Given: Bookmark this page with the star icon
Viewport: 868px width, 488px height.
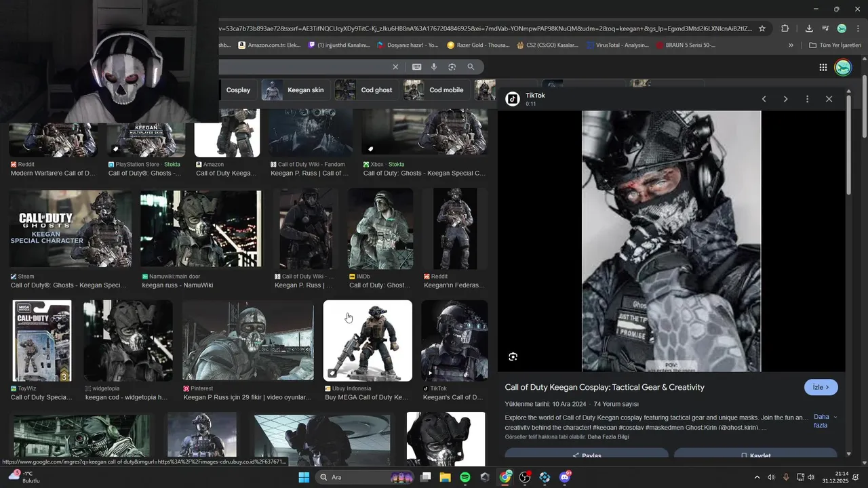Looking at the screenshot, I should tap(762, 28).
